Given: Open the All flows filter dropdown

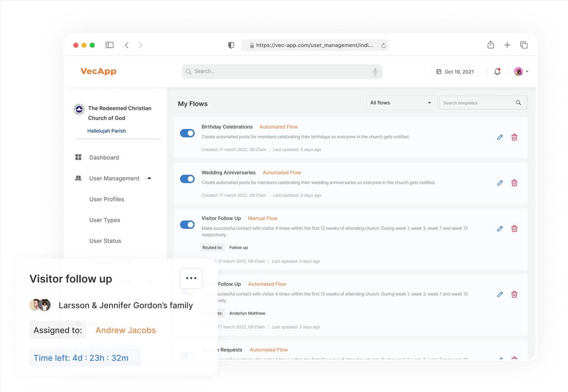Looking at the screenshot, I should tap(401, 103).
